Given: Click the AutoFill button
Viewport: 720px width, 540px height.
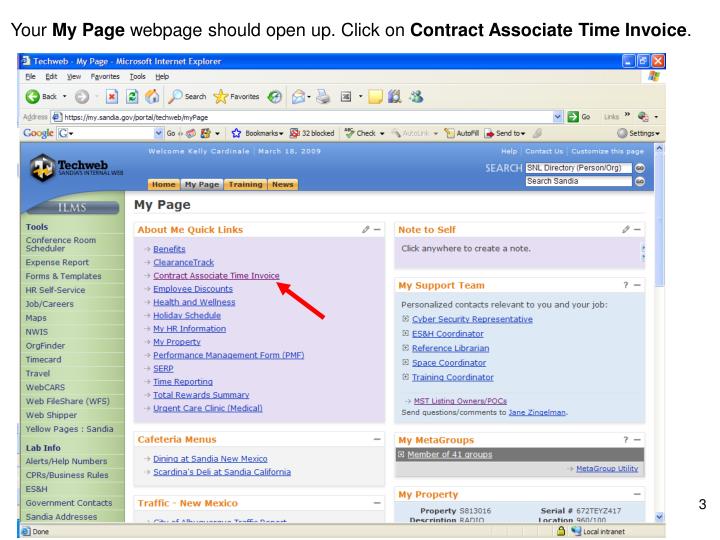Looking at the screenshot, I should coord(462,133).
